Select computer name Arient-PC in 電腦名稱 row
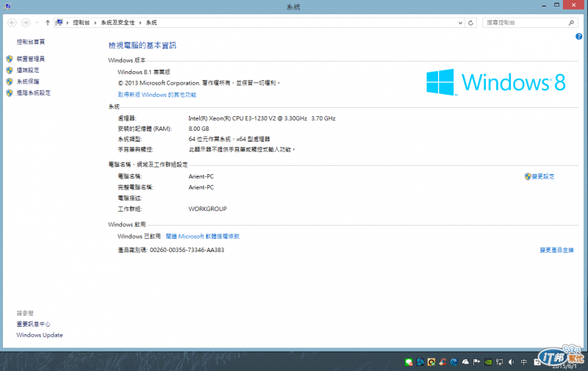This screenshot has height=371, width=588. tap(201, 176)
